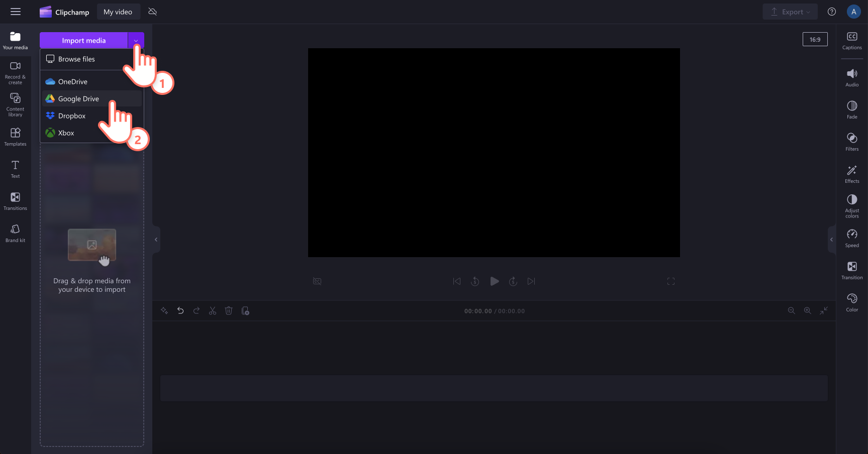
Task: Open the Filters panel
Action: (852, 141)
